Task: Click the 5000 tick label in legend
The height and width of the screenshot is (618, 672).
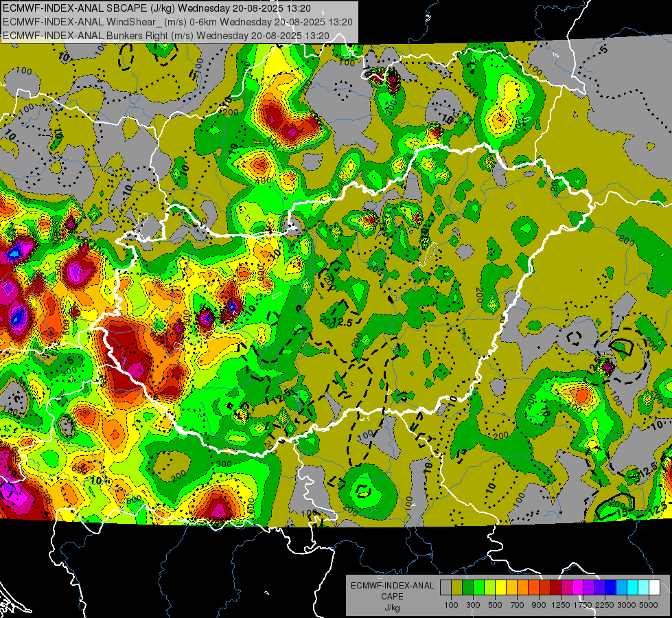Action: [649, 605]
